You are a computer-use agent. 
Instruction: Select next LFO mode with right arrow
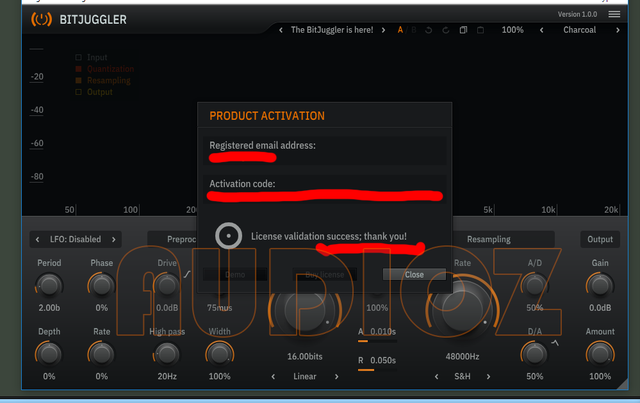tap(114, 239)
